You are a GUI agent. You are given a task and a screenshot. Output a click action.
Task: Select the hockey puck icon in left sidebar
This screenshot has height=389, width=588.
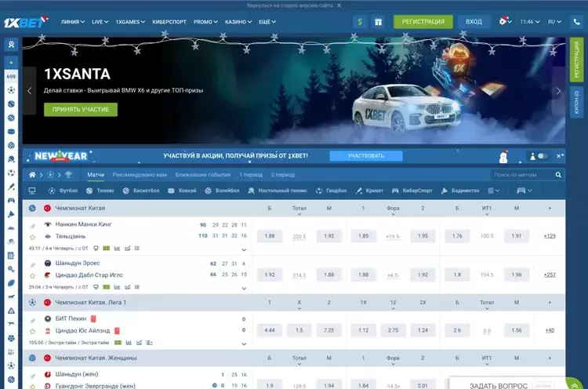tap(11, 131)
